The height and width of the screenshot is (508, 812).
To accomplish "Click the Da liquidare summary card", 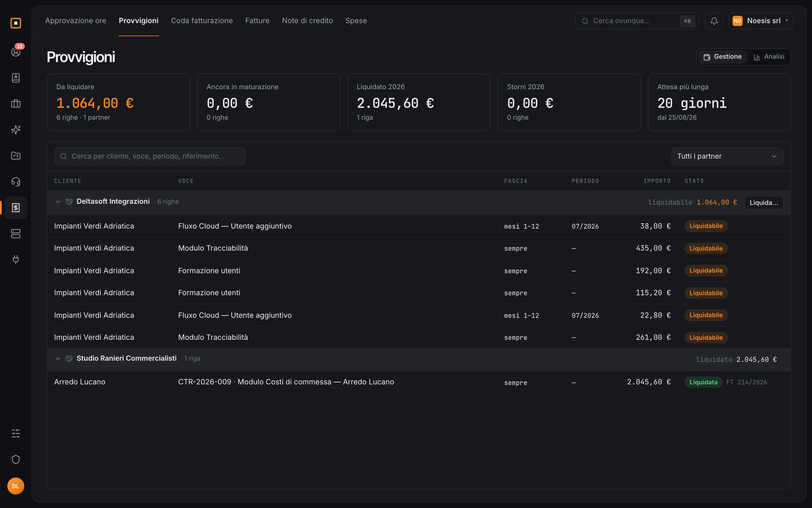I will pos(118,102).
